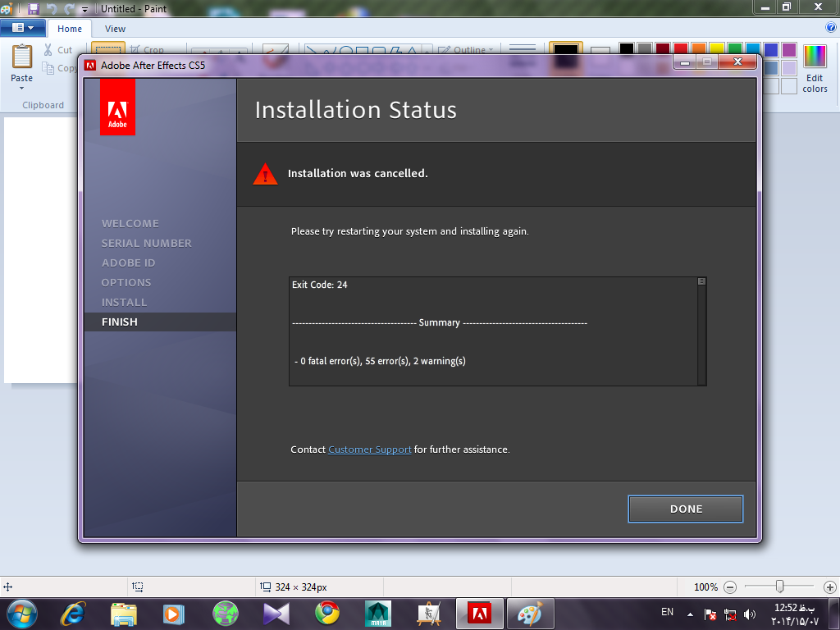Click the log box scrollbar thumb
The width and height of the screenshot is (840, 630).
[702, 281]
